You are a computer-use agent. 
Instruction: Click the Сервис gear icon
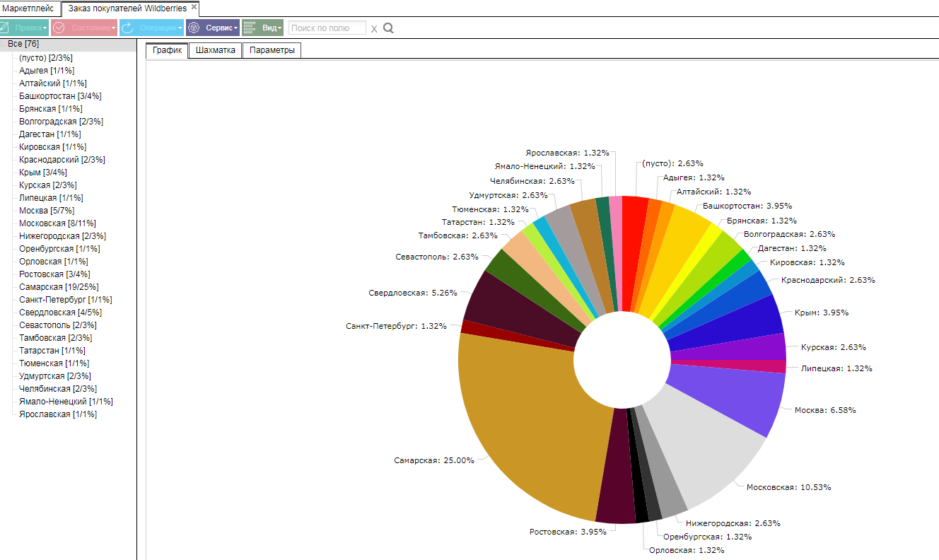click(194, 28)
